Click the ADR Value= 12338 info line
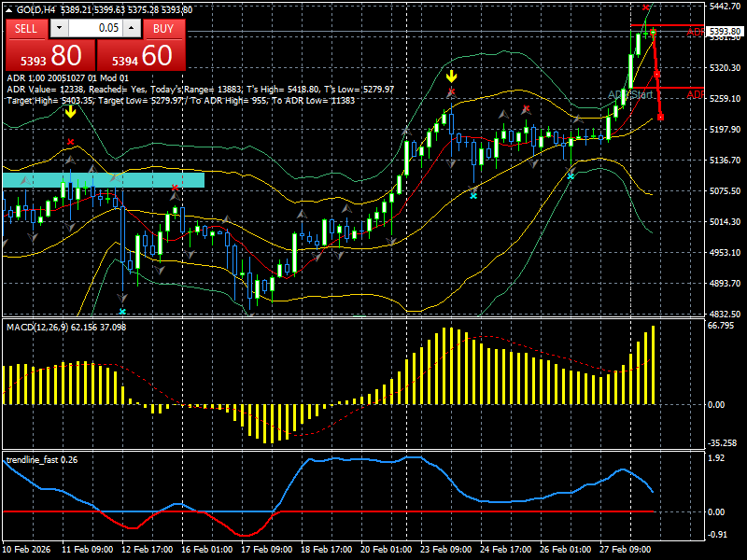Viewport: 747px width, 560px height. click(x=201, y=90)
